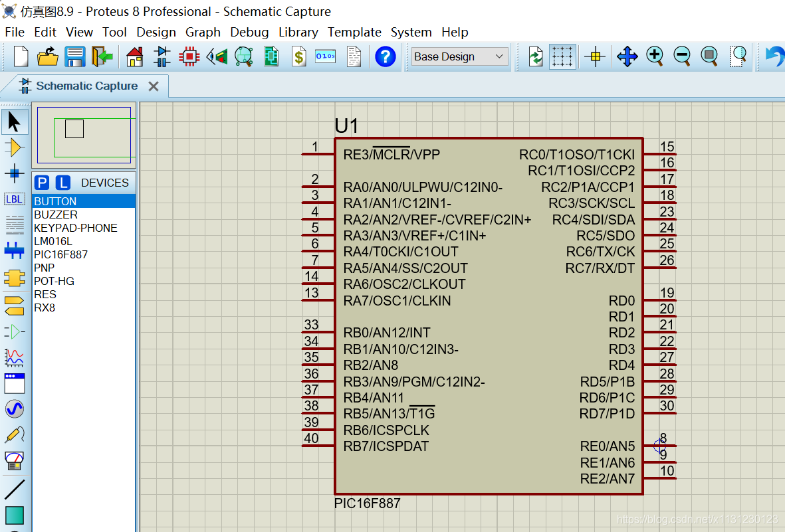
Task: Open the Gerber Viewer icon
Action: tap(244, 56)
